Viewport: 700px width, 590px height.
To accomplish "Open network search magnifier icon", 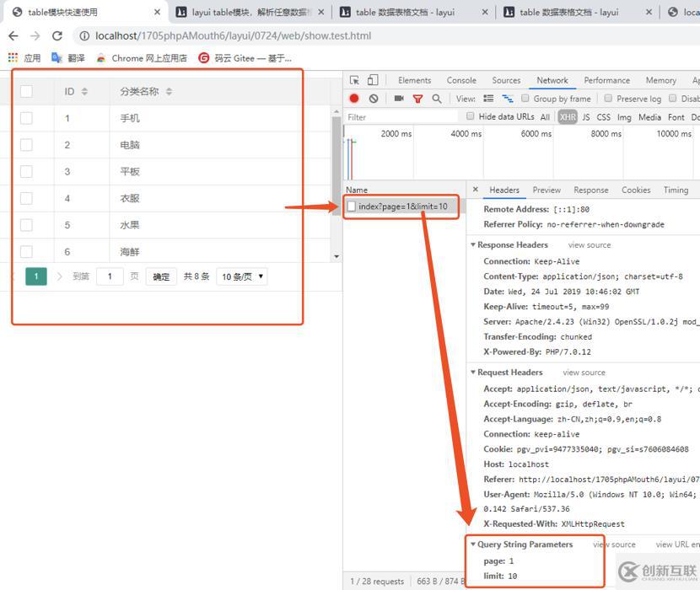I will pyautogui.click(x=437, y=99).
